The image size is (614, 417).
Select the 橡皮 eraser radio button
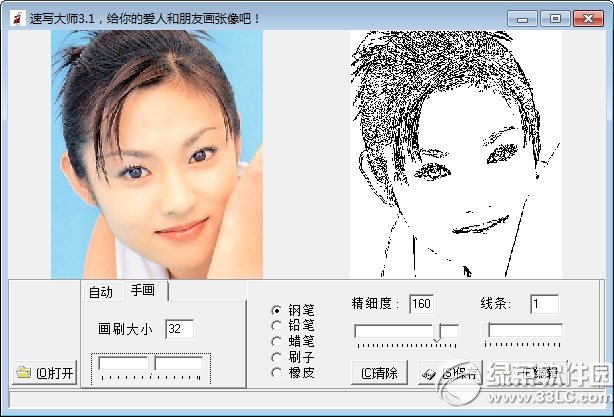pyautogui.click(x=276, y=372)
